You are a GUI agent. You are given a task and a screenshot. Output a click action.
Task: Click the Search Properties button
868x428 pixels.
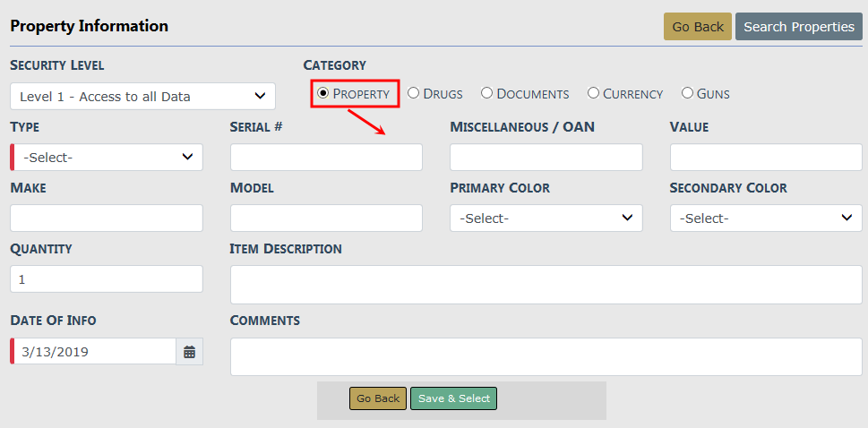[798, 27]
